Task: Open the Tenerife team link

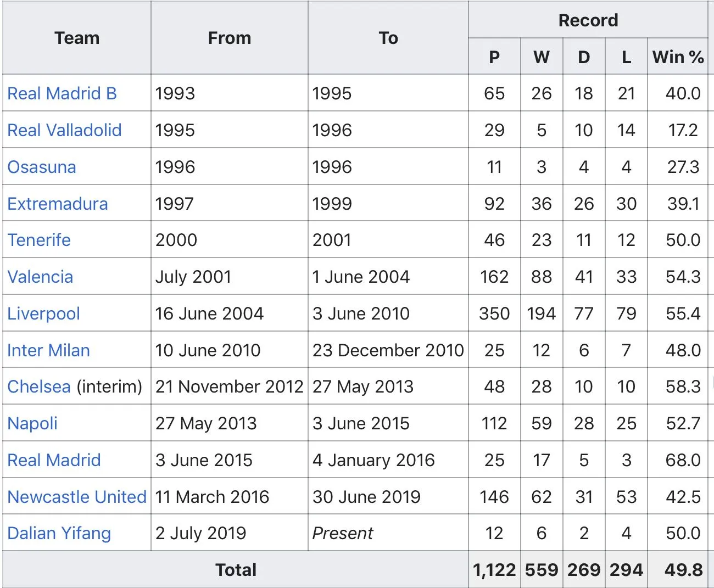Action: point(39,240)
